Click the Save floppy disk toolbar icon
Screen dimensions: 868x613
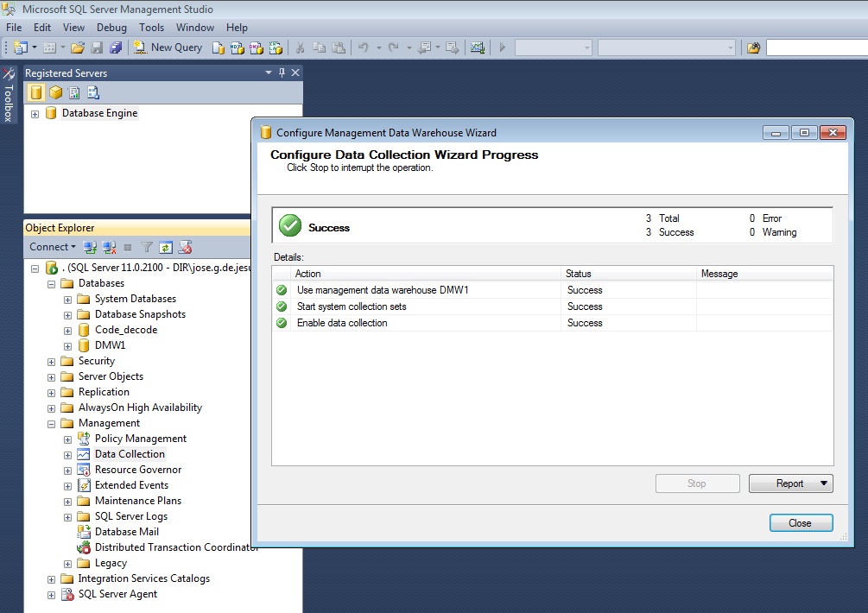[97, 47]
